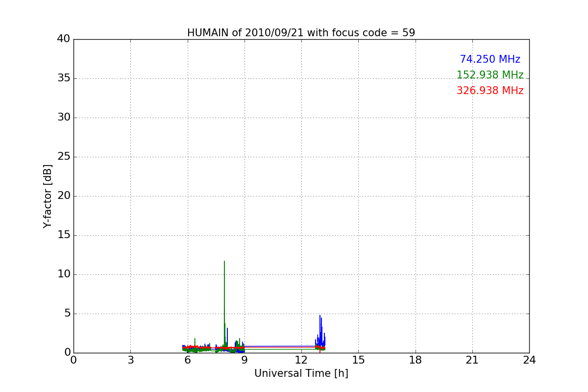Click the x-axis tick label '24'

pyautogui.click(x=529, y=360)
